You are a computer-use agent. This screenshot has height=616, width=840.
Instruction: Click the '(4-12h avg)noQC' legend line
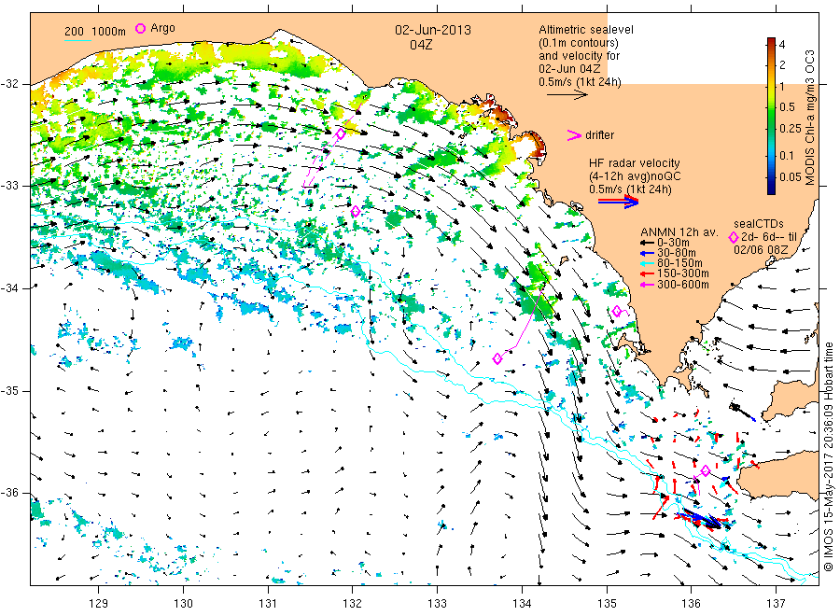(635, 176)
